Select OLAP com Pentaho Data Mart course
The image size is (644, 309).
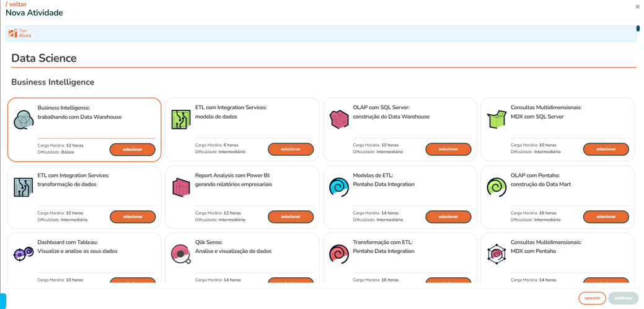pyautogui.click(x=606, y=217)
